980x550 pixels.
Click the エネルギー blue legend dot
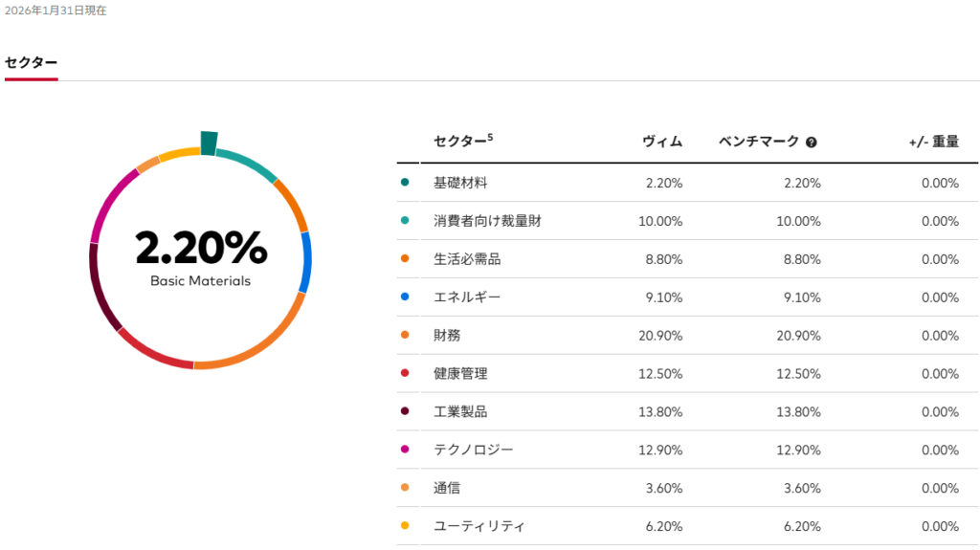[406, 297]
